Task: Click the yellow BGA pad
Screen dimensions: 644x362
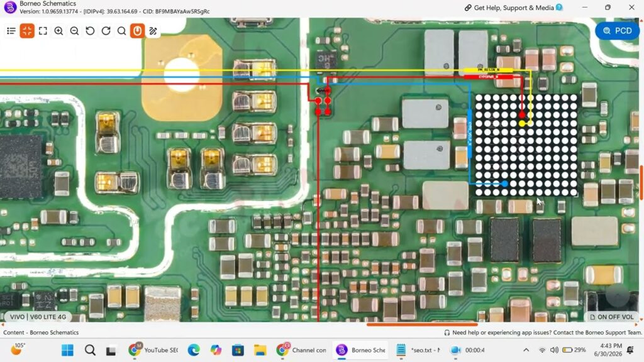Action: click(x=521, y=123)
